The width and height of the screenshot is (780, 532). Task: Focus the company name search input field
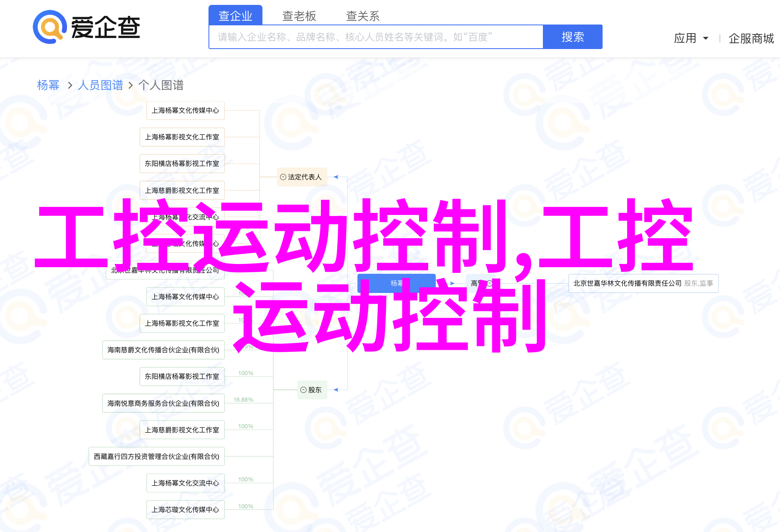376,37
